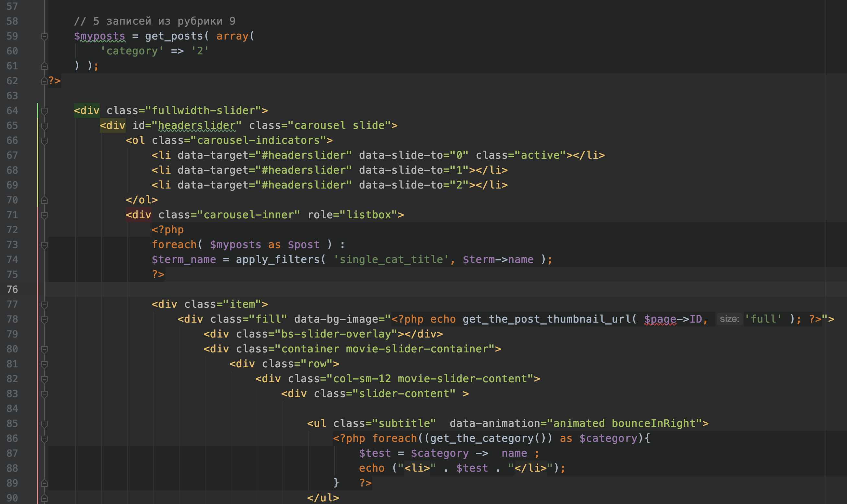Collapse the fold marker at line 59

pyautogui.click(x=44, y=36)
